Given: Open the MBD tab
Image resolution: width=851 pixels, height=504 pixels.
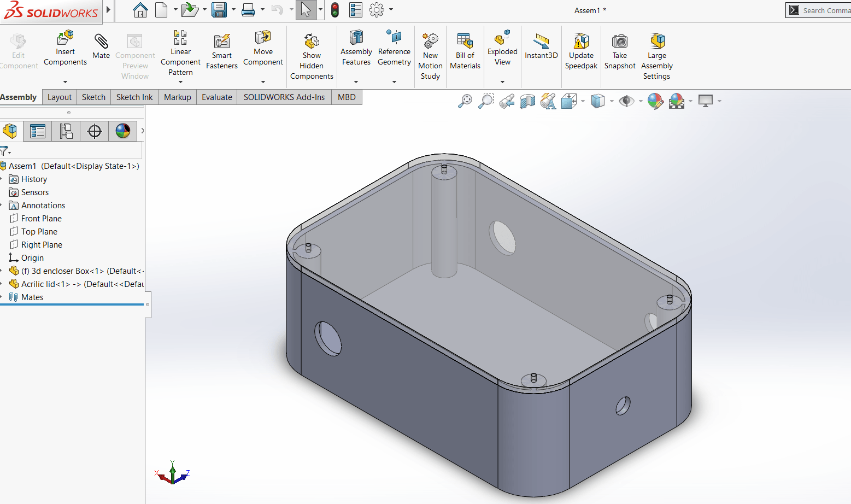Looking at the screenshot, I should [347, 97].
